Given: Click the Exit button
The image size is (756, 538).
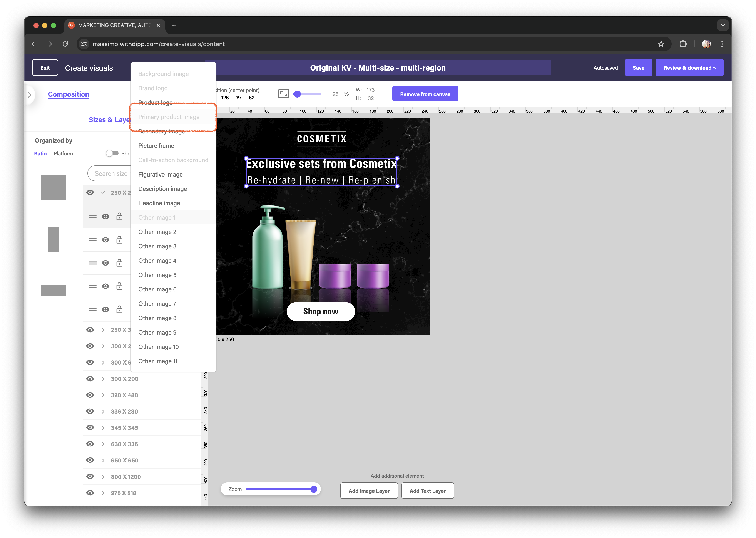Looking at the screenshot, I should coord(45,68).
